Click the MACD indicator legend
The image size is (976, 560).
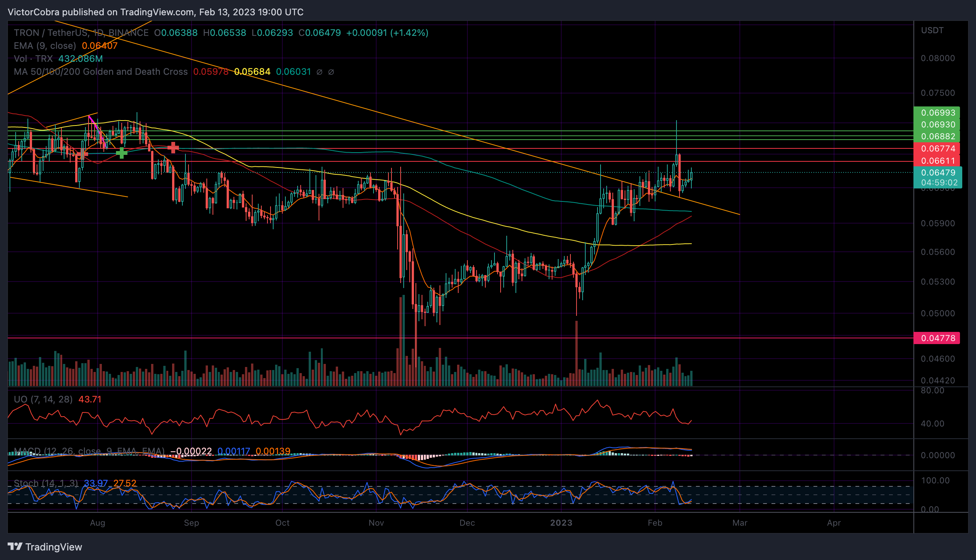(89, 451)
